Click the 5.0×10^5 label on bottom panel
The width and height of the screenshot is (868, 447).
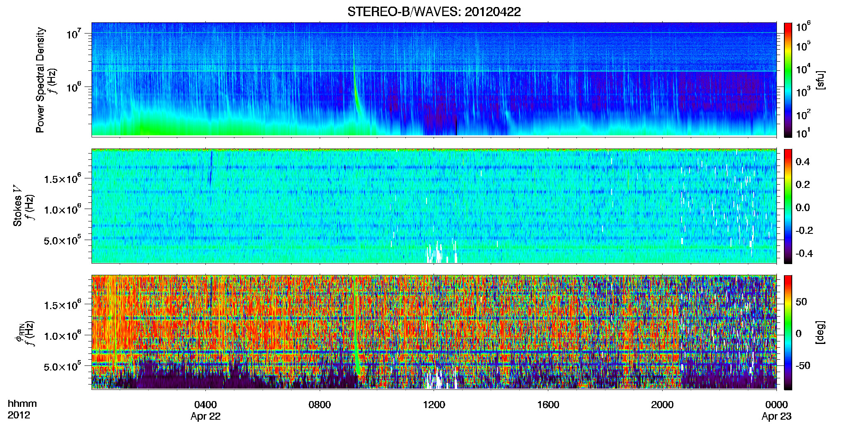63,367
